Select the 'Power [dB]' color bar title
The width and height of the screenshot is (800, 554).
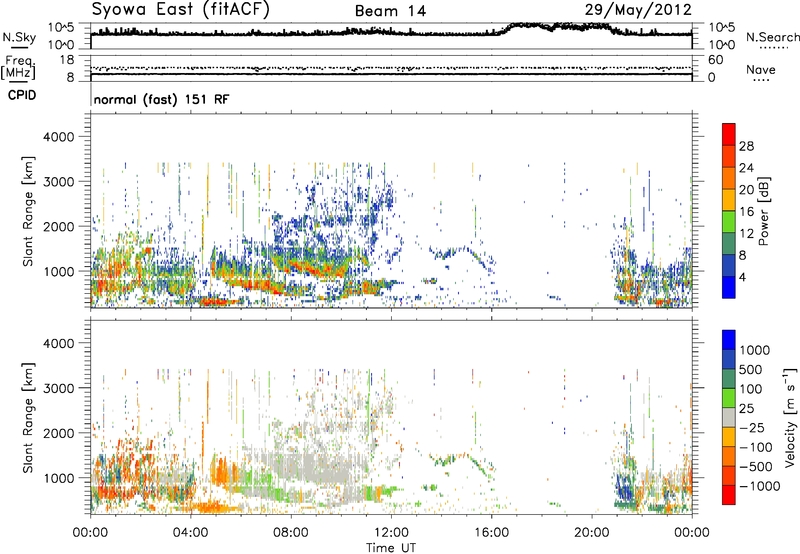pyautogui.click(x=763, y=211)
